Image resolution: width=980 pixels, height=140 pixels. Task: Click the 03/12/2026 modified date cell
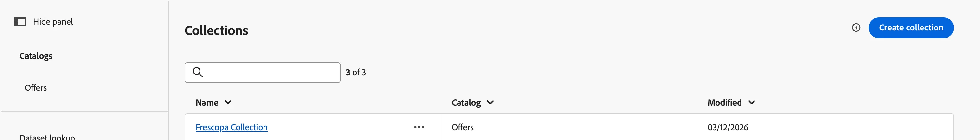pos(728,127)
